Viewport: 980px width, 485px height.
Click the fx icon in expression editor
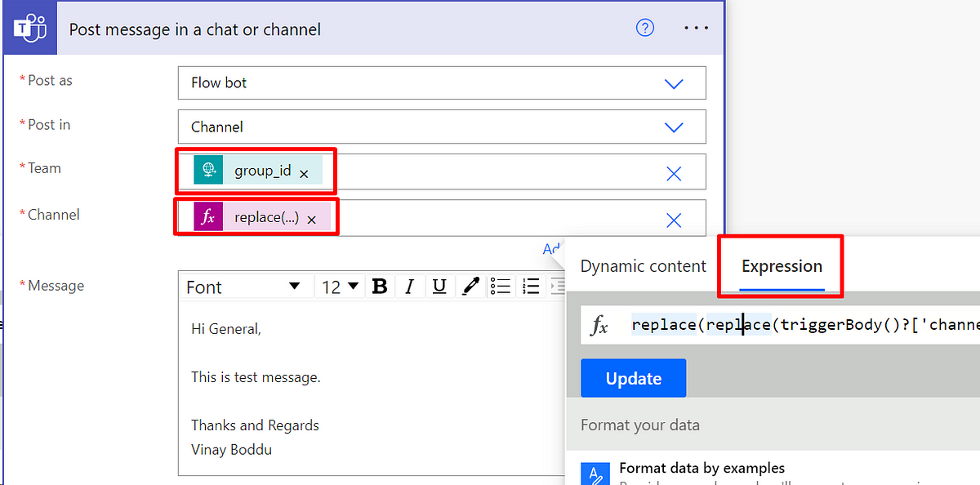tap(600, 324)
